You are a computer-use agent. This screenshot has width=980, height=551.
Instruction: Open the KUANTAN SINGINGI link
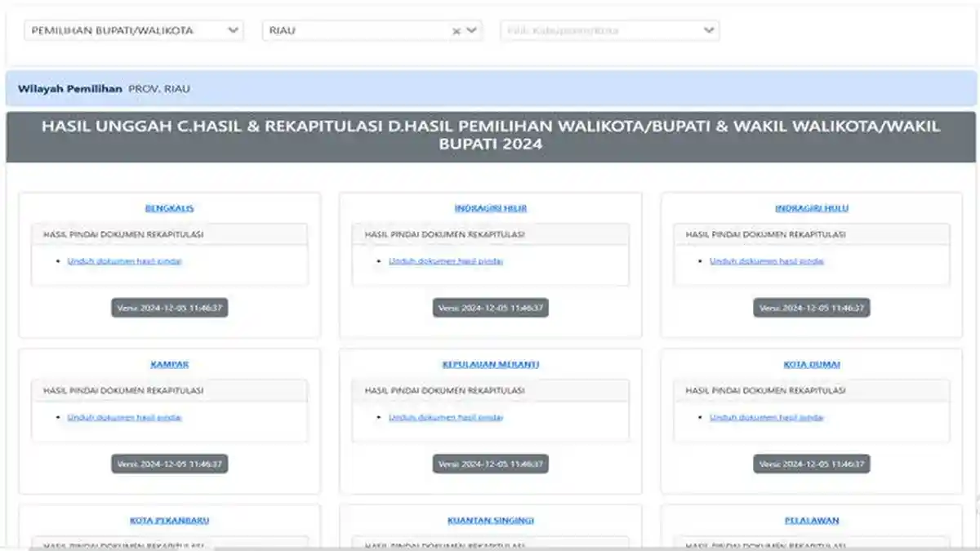(x=491, y=520)
